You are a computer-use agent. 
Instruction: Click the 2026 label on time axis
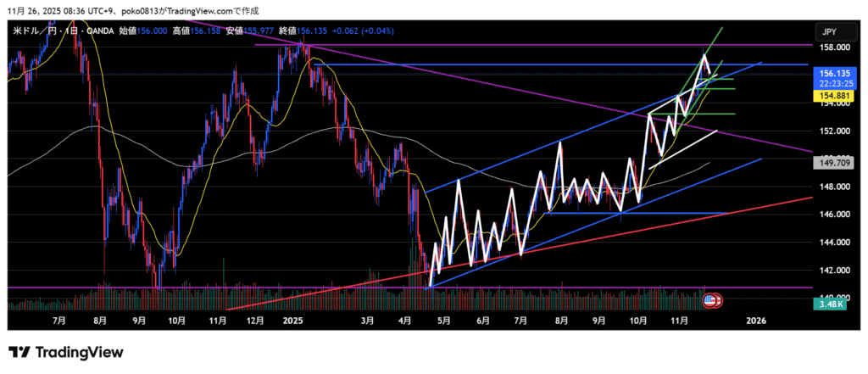[756, 321]
